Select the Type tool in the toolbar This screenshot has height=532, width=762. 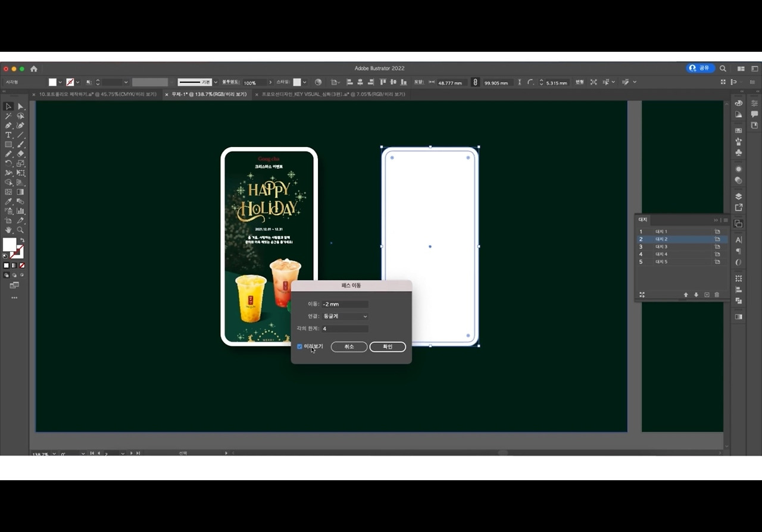coord(8,135)
